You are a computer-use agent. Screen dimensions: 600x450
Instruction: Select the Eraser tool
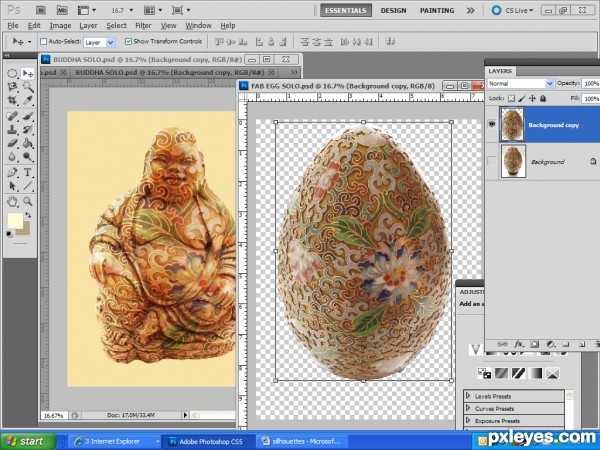(x=13, y=143)
